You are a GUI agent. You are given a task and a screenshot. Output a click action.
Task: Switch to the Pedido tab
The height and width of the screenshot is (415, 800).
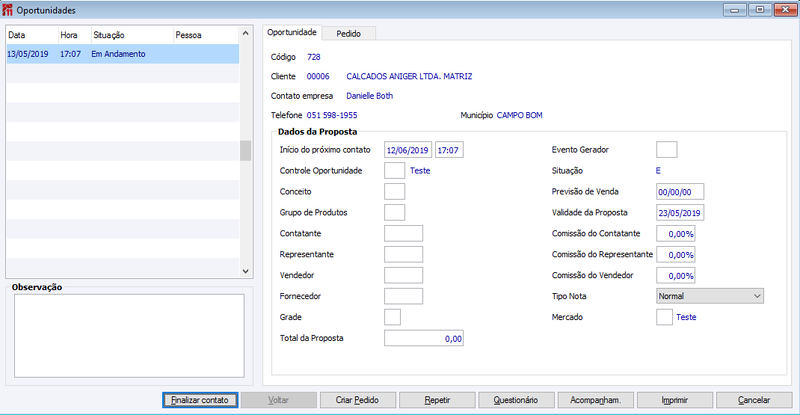tap(349, 34)
